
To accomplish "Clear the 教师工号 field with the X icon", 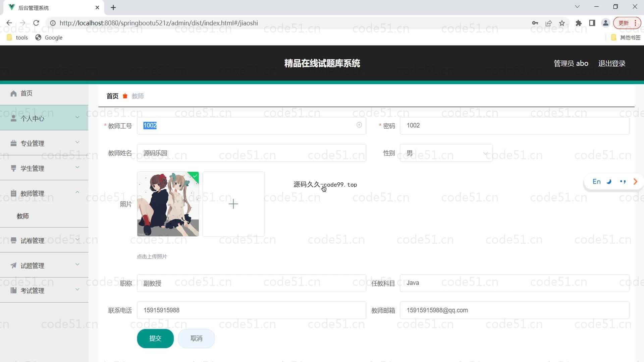I will click(359, 125).
